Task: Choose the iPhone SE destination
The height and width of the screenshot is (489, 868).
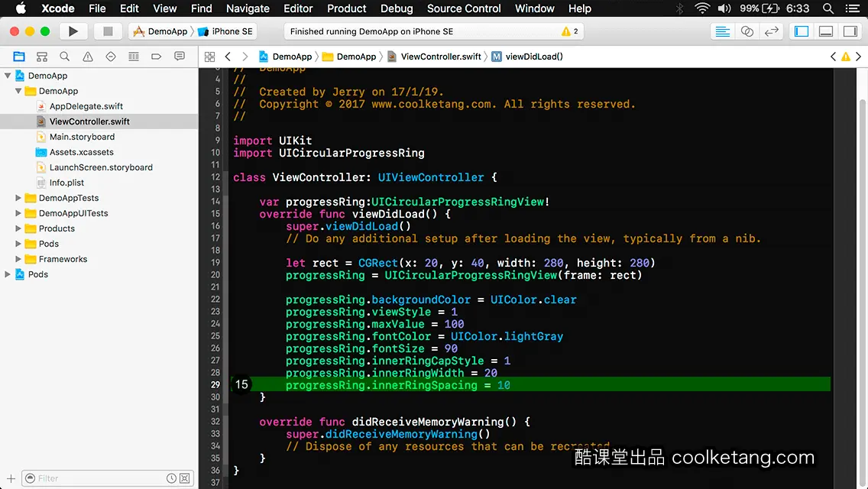Action: [x=225, y=31]
